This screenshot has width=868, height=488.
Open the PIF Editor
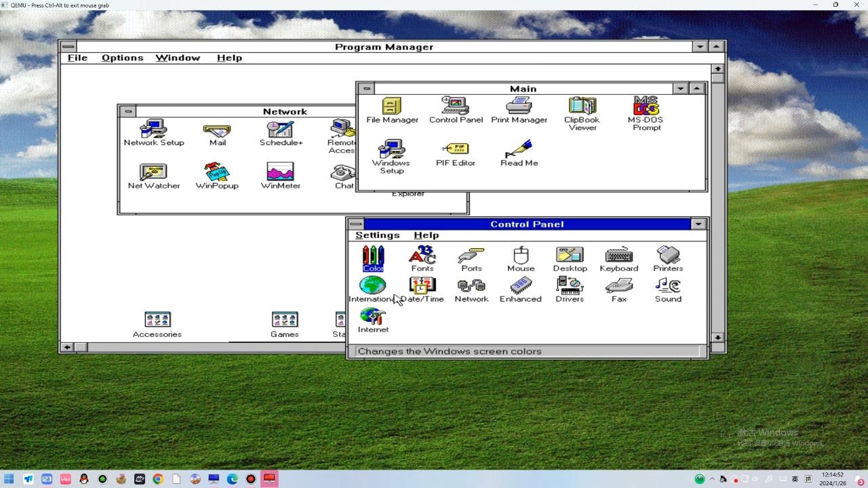[x=455, y=149]
